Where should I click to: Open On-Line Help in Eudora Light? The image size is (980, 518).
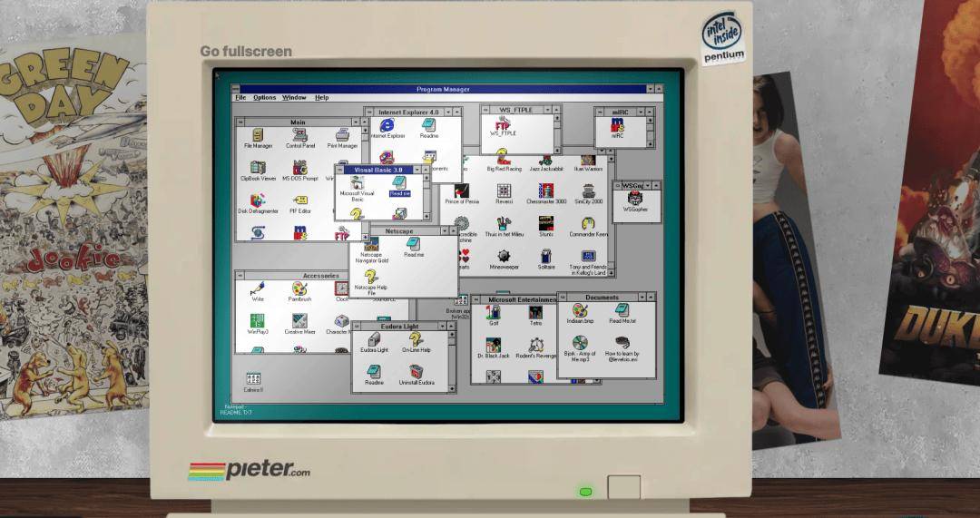416,343
